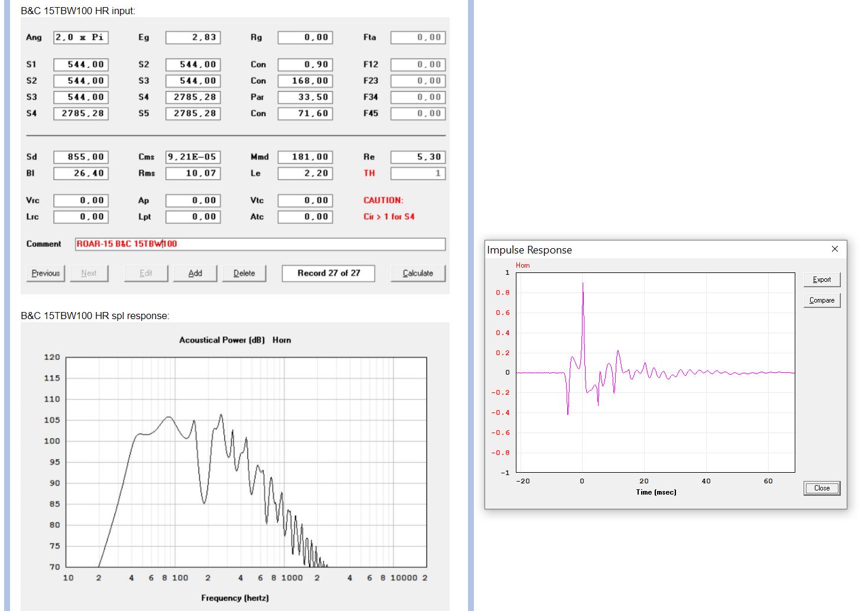This screenshot has height=611, width=868.
Task: Click the CAUTION: warning text
Action: click(383, 200)
